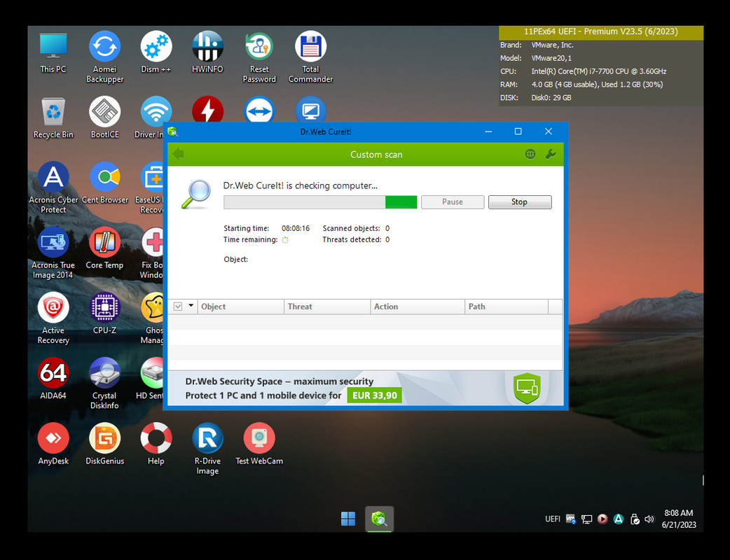The width and height of the screenshot is (730, 560).
Task: Click the Dr.Web CureIt! title bar icon
Action: pos(173,132)
